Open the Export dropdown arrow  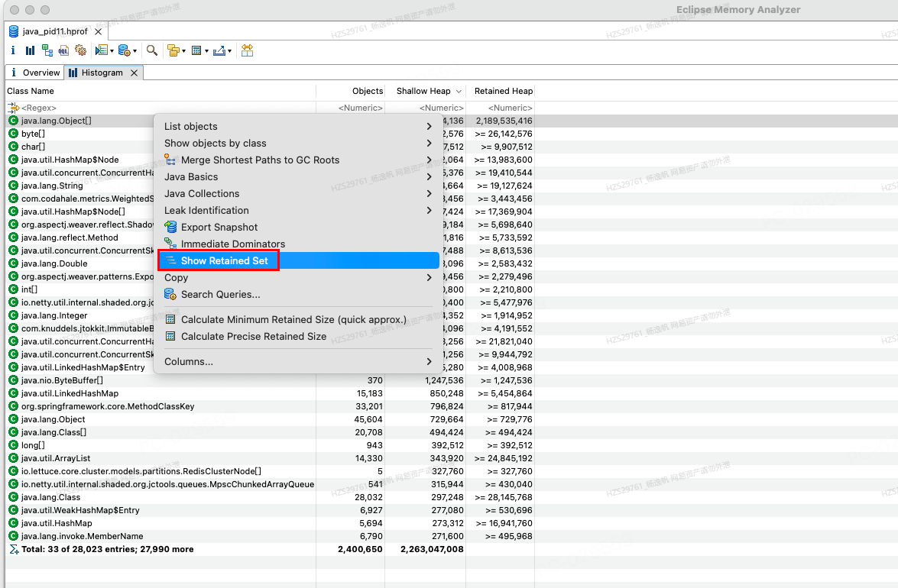(x=229, y=51)
